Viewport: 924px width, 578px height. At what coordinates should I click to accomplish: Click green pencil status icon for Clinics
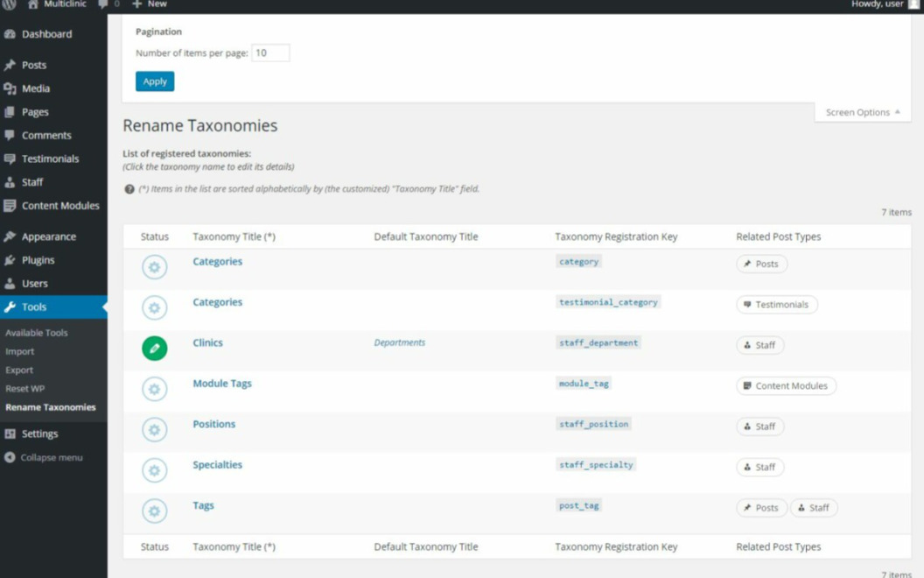154,349
